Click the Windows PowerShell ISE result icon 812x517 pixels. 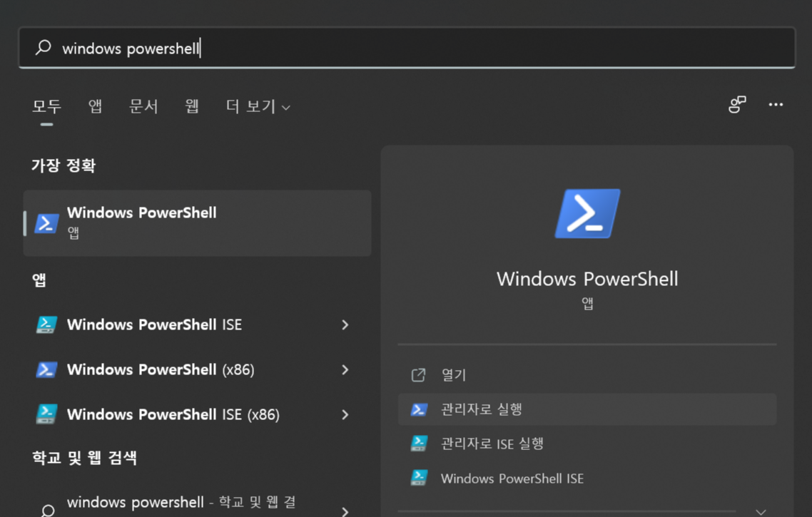46,325
